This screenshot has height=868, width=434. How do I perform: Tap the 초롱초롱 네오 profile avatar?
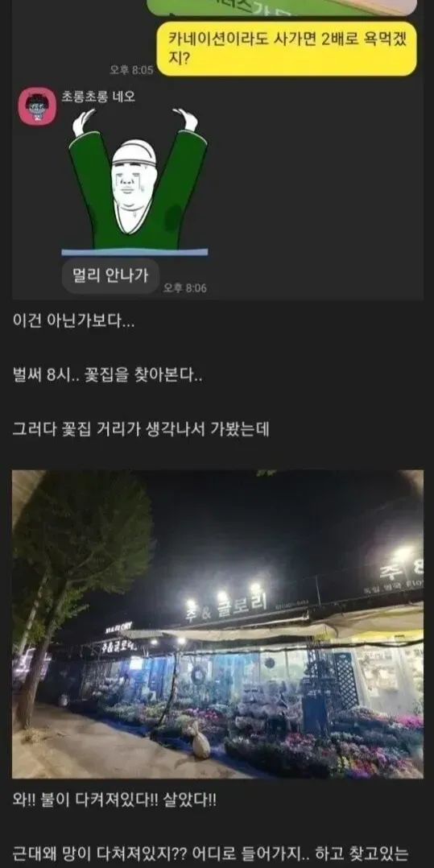tap(37, 105)
